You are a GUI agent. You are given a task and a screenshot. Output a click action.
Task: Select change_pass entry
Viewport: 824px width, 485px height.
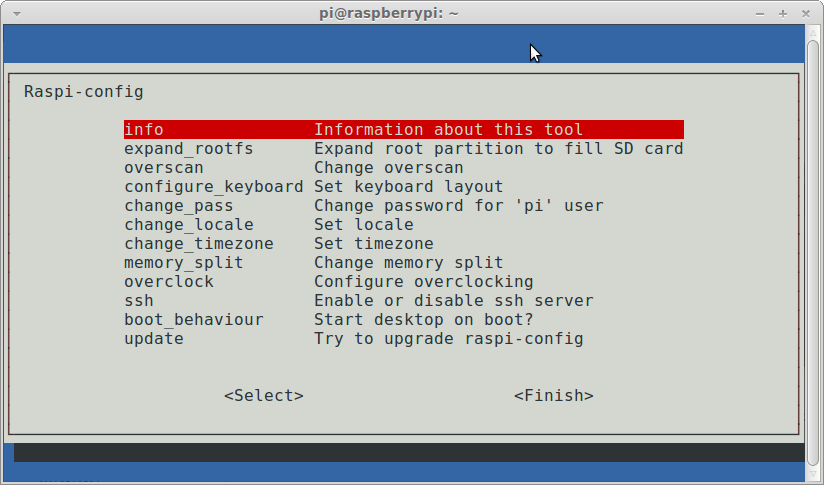(179, 205)
